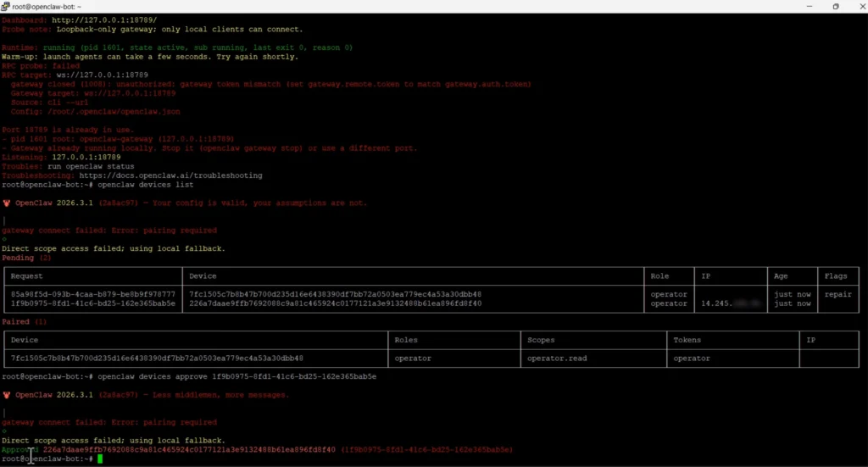Select request ID 1f9b0975 in Pending table
Viewport: 868px width, 467px height.
coord(92,303)
